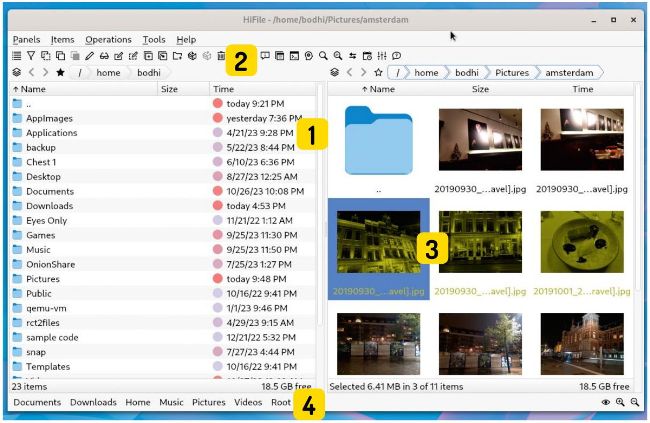Open the Operations menu

108,39
